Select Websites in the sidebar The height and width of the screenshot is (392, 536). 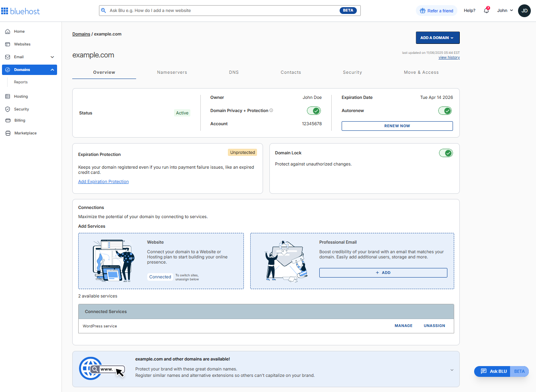tap(22, 44)
